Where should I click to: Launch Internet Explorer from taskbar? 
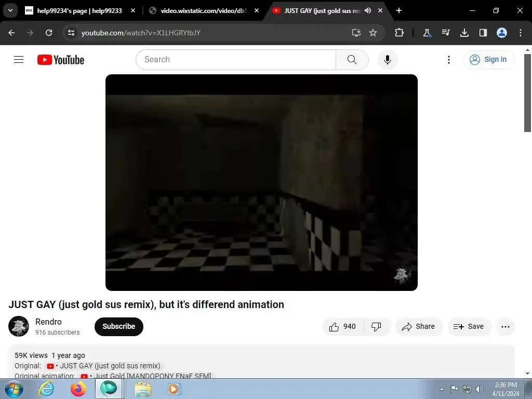point(46,389)
